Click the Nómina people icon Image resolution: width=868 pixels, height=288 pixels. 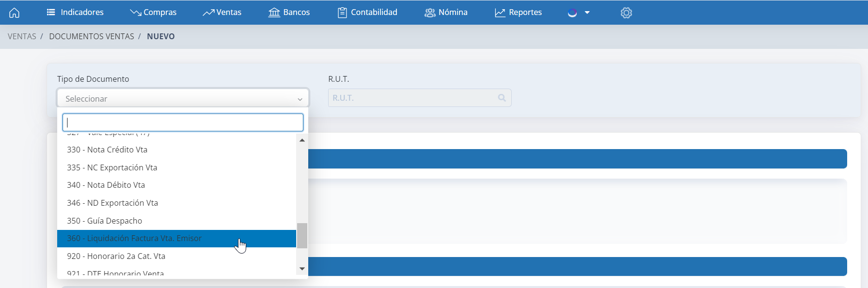point(430,13)
